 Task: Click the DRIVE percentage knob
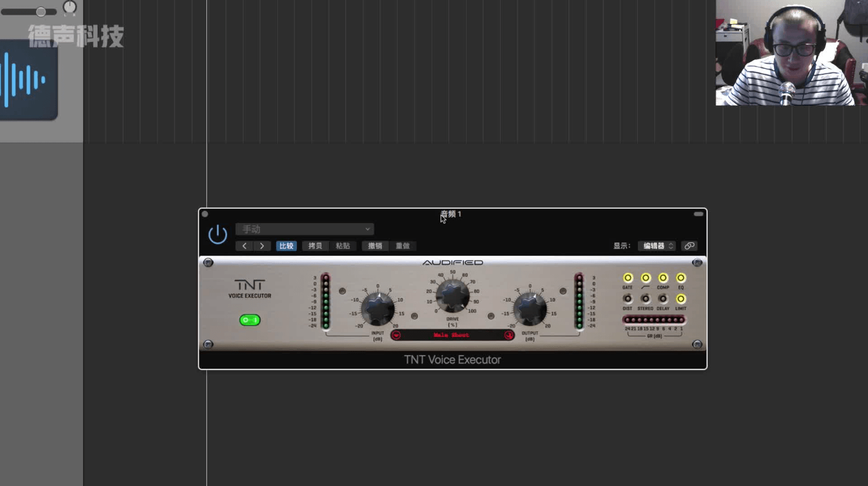[453, 296]
